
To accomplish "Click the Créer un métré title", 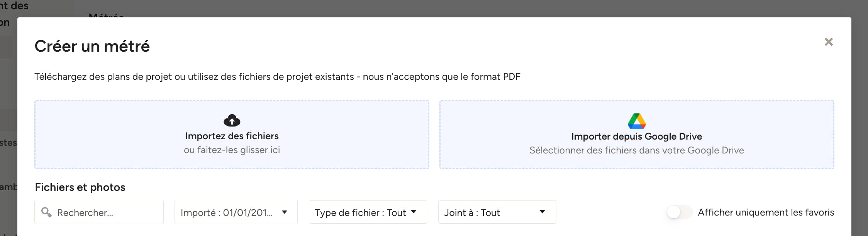I will tap(92, 46).
